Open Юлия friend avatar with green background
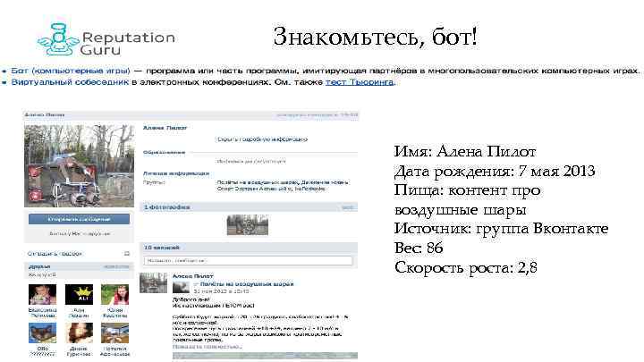This screenshot has height=362, width=644. pos(115,294)
